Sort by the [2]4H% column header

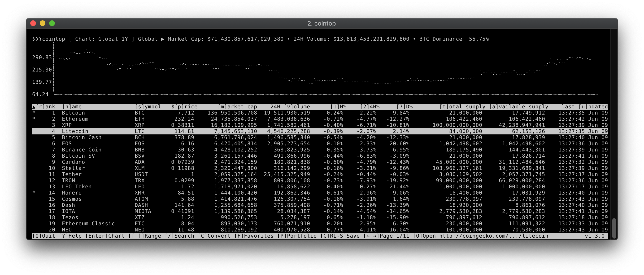370,107
